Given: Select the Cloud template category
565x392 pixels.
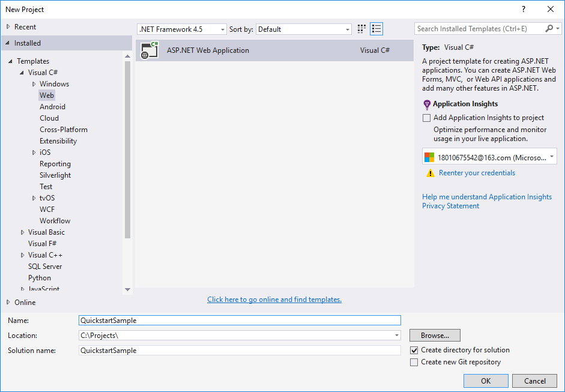Looking at the screenshot, I should click(49, 118).
